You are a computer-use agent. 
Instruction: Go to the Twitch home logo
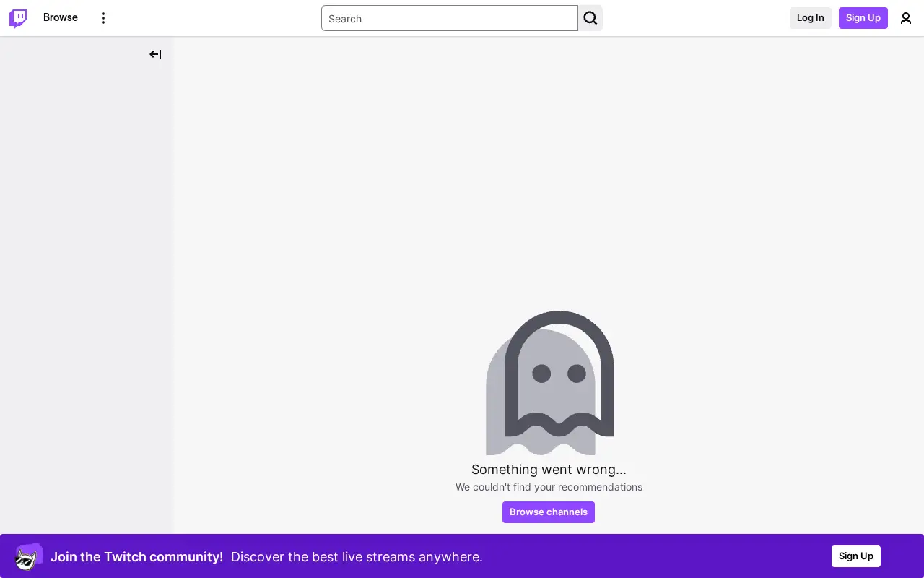pyautogui.click(x=18, y=18)
